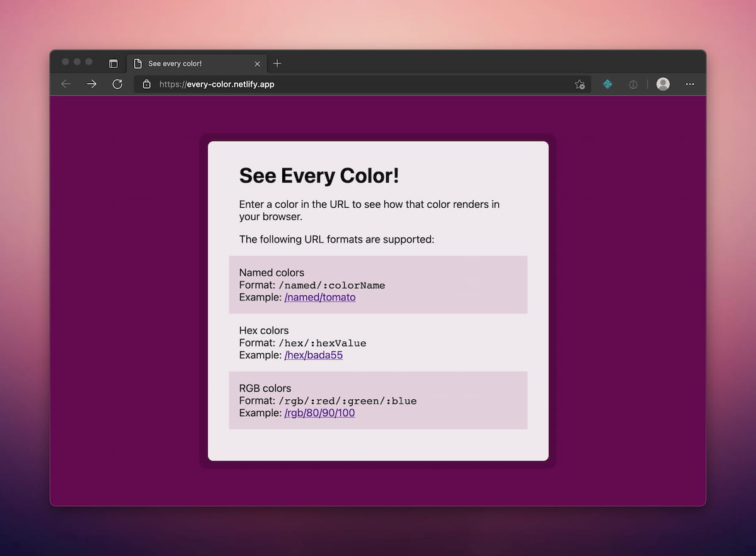Click the page icon on the tab

(138, 63)
